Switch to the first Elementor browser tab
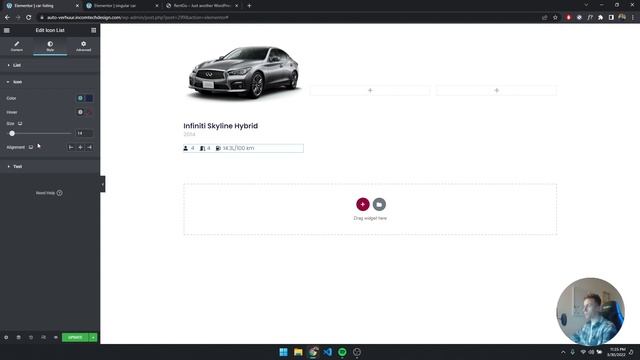Screen dimensions: 640x360 pyautogui.click(x=41, y=6)
